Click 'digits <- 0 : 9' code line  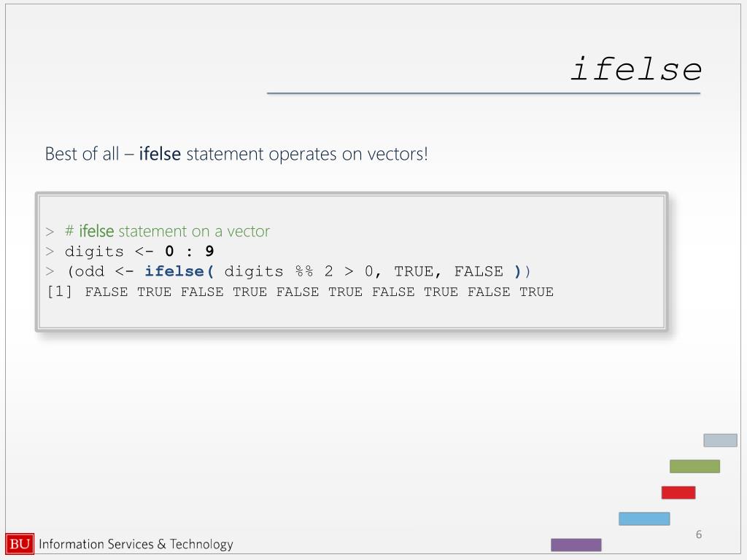139,251
